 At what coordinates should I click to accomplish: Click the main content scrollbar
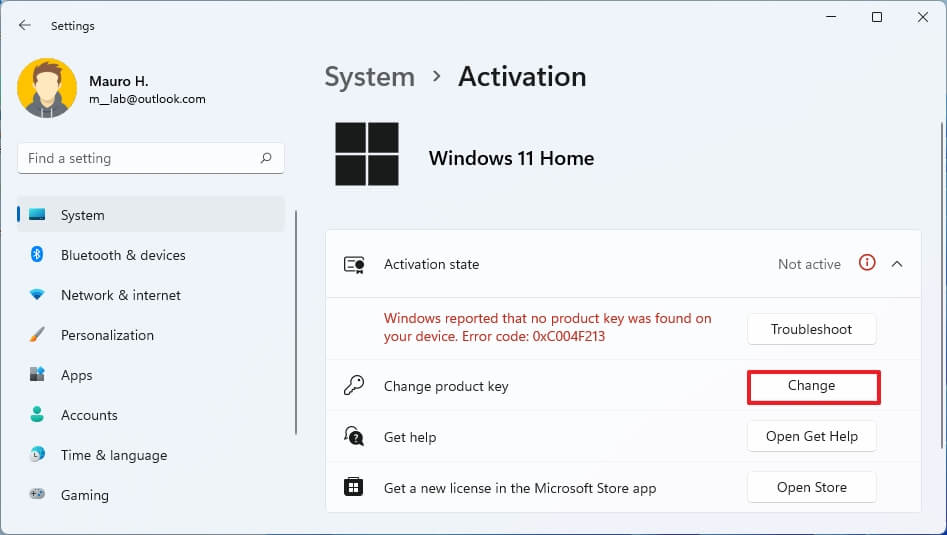942,285
